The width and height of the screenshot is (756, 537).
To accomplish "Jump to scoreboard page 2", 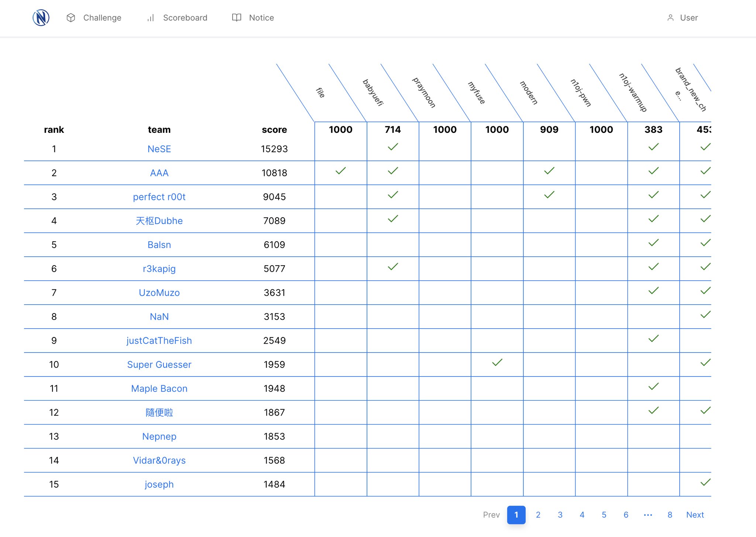I will 538,515.
